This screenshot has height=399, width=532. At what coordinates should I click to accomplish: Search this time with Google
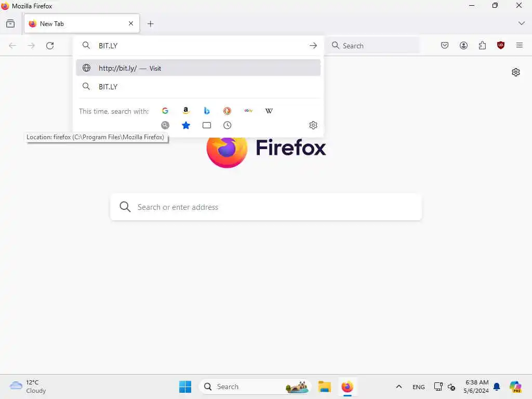tap(165, 111)
